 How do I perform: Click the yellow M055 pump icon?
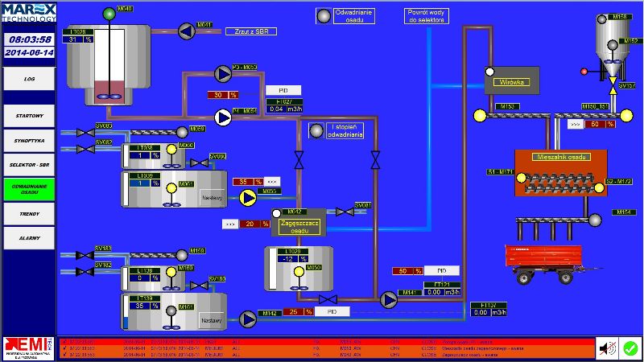(x=249, y=196)
